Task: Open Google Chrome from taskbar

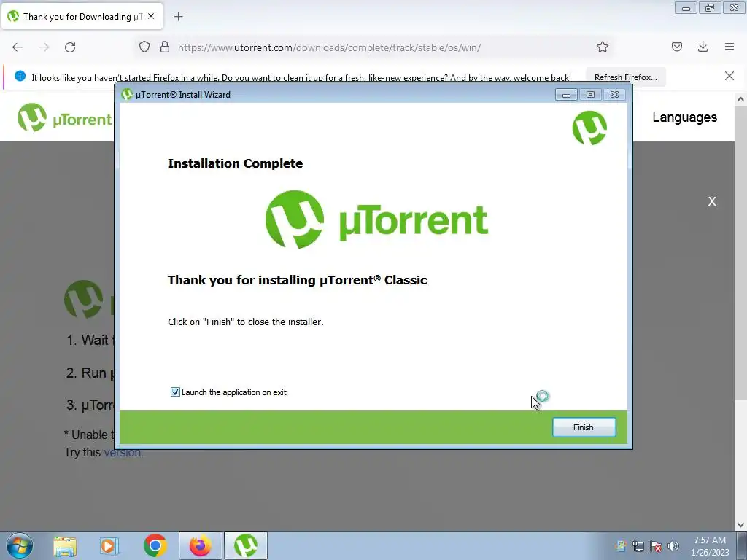Action: coord(155,545)
